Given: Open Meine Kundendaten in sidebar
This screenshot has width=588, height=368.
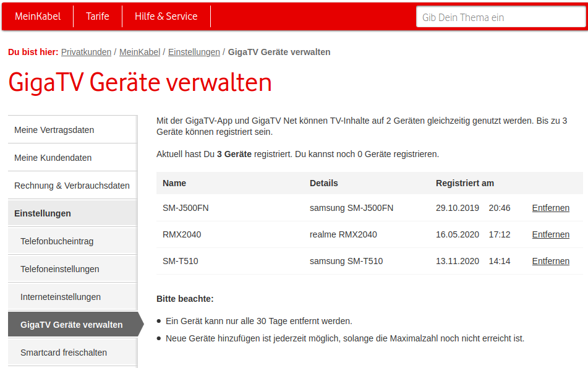Looking at the screenshot, I should point(73,158).
